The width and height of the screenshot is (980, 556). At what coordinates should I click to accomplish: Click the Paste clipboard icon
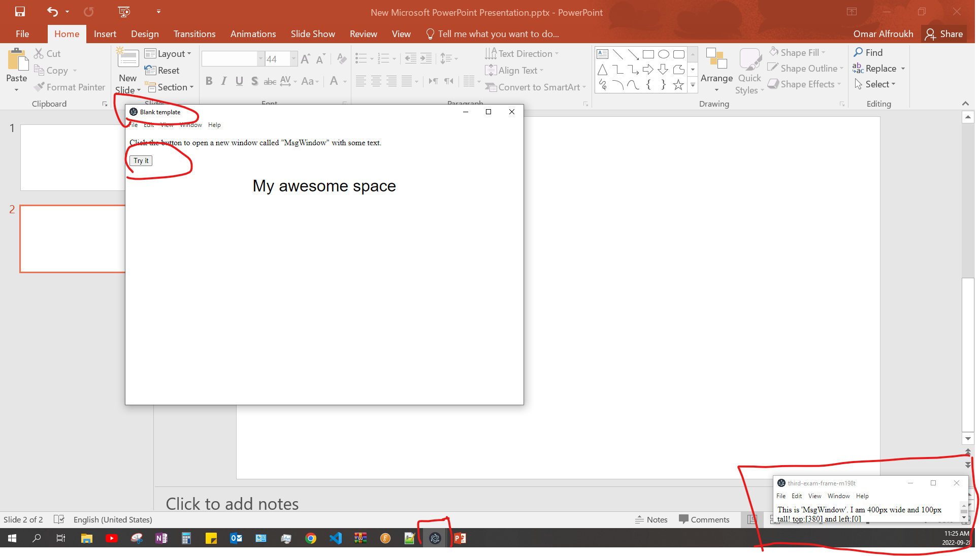pyautogui.click(x=17, y=60)
